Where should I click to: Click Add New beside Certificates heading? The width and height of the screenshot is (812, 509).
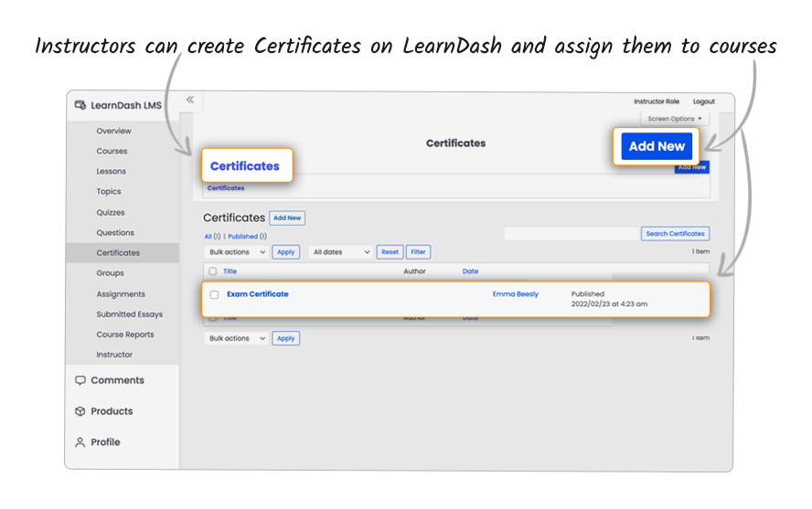point(287,217)
